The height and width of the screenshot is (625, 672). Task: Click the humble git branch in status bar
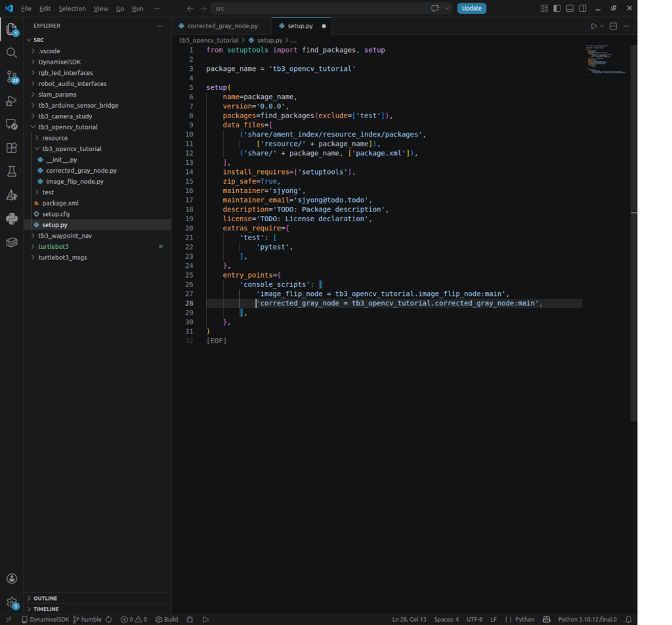[x=87, y=620]
